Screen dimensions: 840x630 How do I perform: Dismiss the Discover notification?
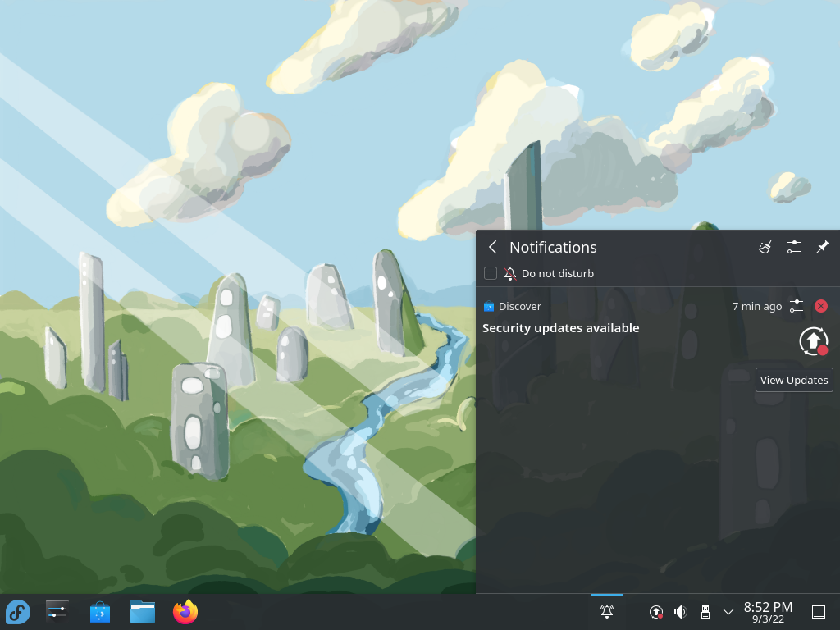tap(820, 306)
